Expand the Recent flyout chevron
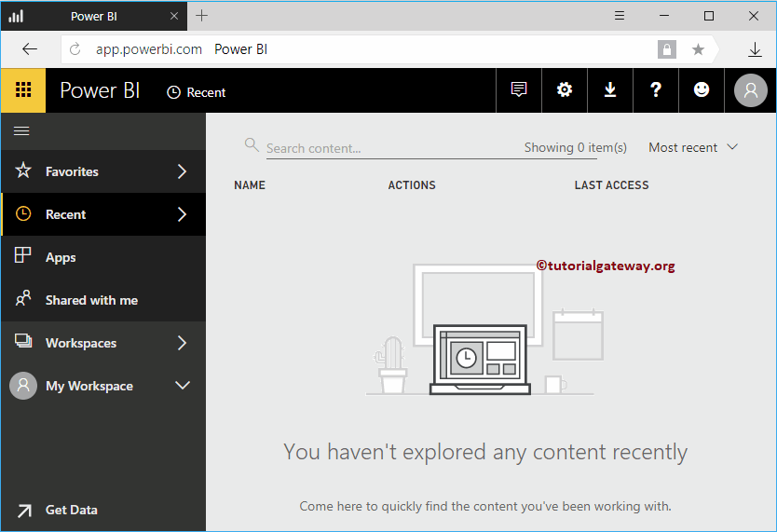 tap(182, 214)
